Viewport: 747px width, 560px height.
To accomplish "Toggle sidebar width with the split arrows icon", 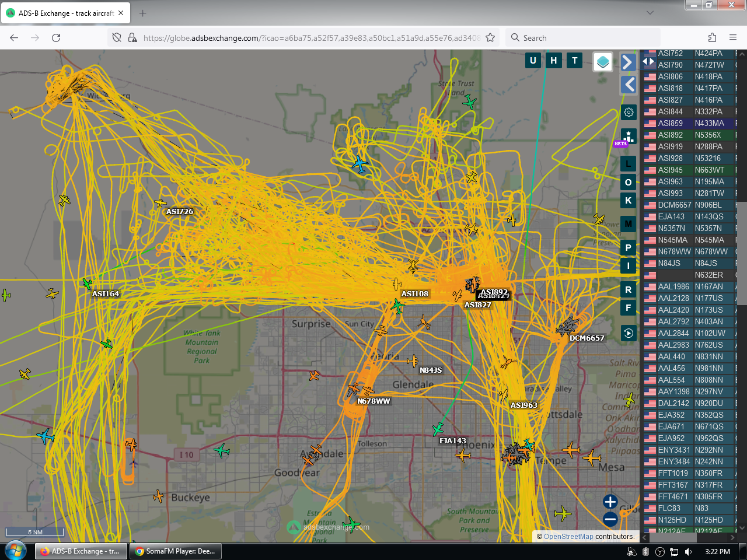I will click(x=648, y=61).
